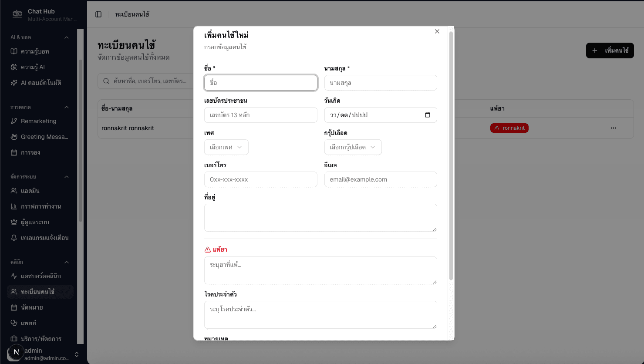Open the date picker for วันเกิด
The height and width of the screenshot is (364, 644).
point(428,115)
